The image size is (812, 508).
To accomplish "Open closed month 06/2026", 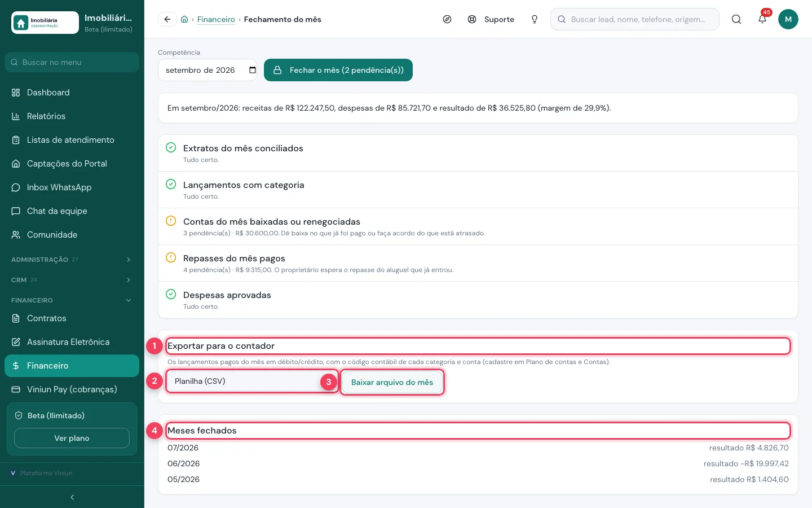I will pos(478,463).
